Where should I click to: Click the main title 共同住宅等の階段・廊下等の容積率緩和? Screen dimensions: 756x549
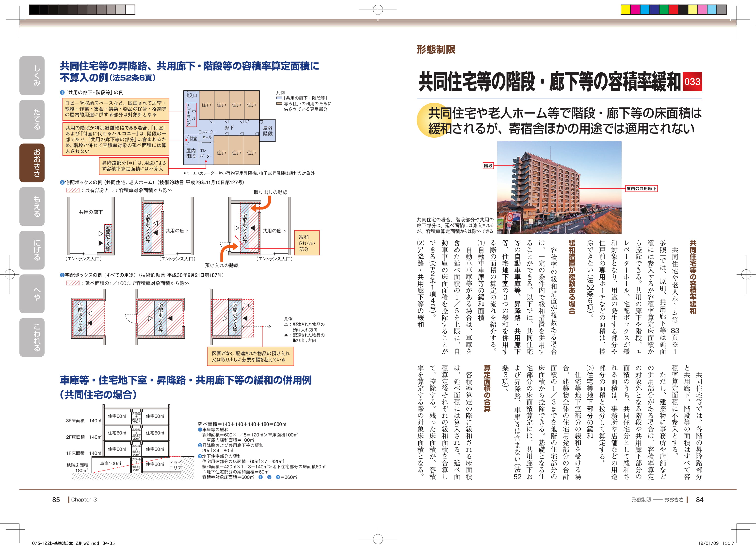click(549, 82)
